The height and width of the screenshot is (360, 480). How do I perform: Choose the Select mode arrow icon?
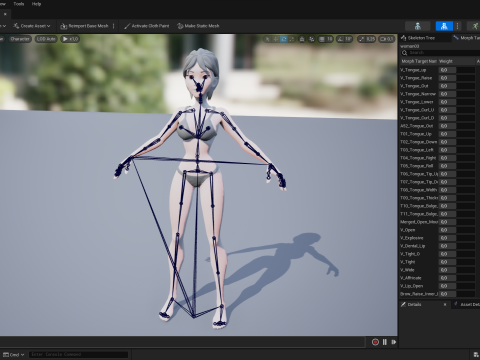click(267, 39)
